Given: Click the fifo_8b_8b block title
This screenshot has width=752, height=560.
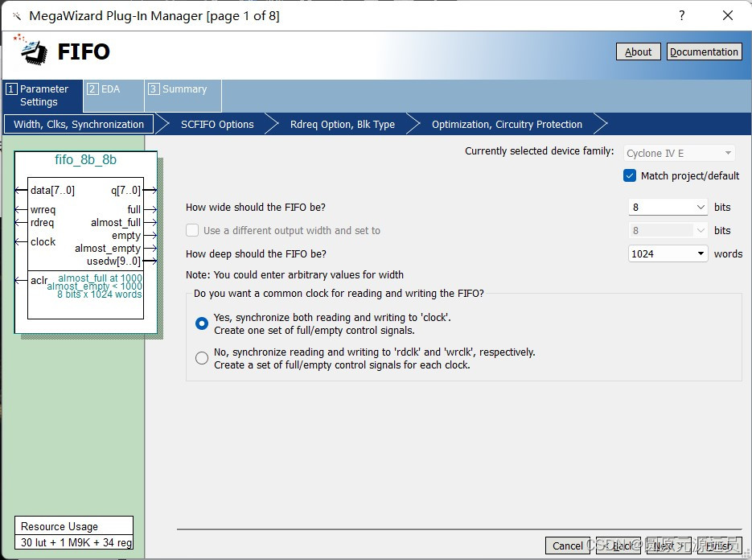Looking at the screenshot, I should pos(86,160).
